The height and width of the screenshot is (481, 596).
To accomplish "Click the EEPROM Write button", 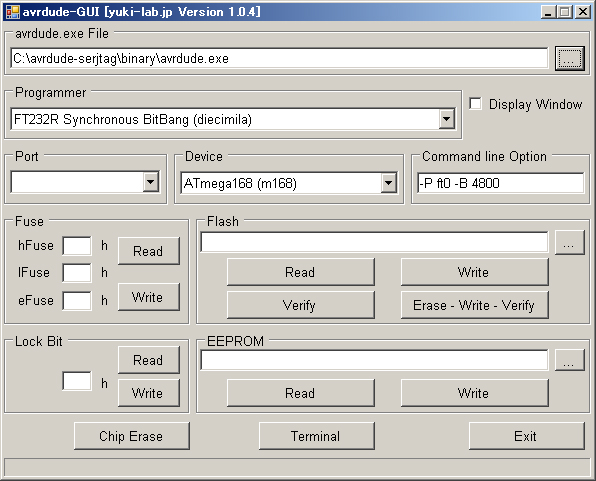I will click(474, 393).
